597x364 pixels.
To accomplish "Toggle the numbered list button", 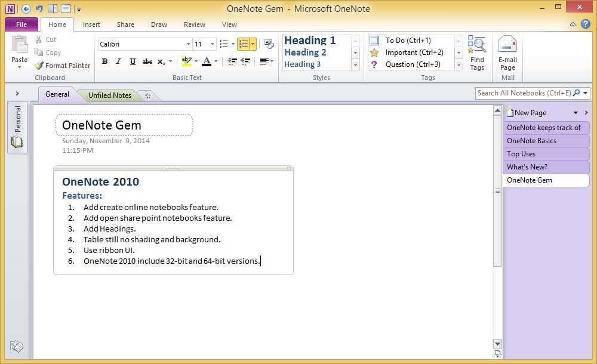I will pyautogui.click(x=243, y=44).
